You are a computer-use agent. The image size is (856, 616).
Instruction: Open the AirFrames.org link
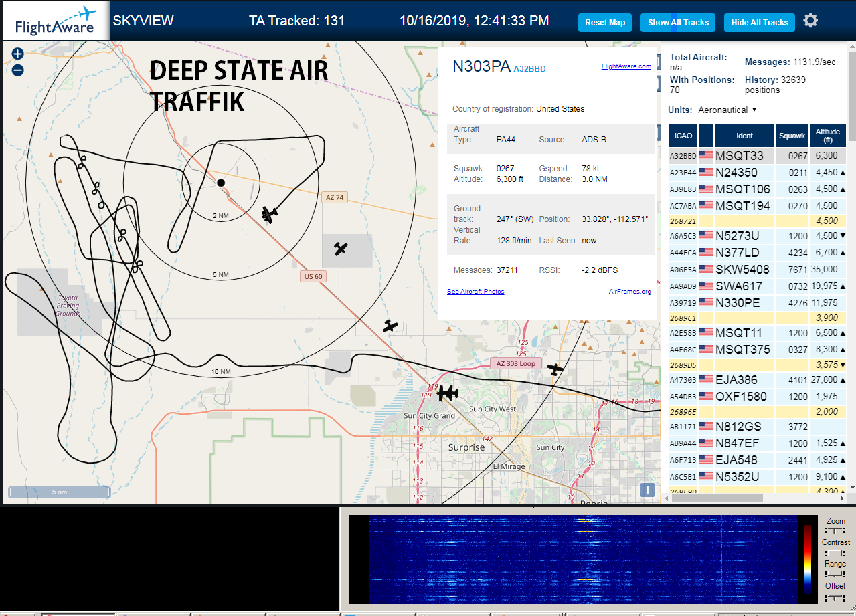click(x=630, y=292)
